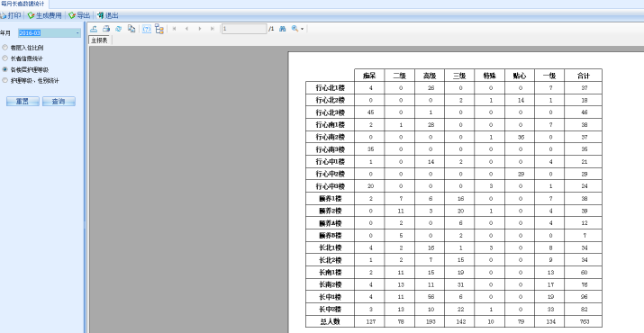Select the 各区入住比例 radio option
The height and width of the screenshot is (333, 644).
coord(23,48)
